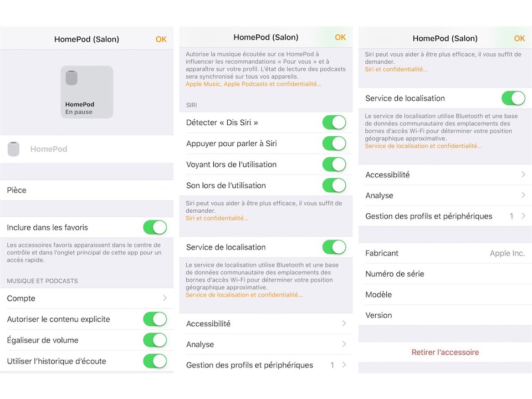Click small HomePod icon beside name field
The width and height of the screenshot is (532, 399).
click(x=13, y=149)
